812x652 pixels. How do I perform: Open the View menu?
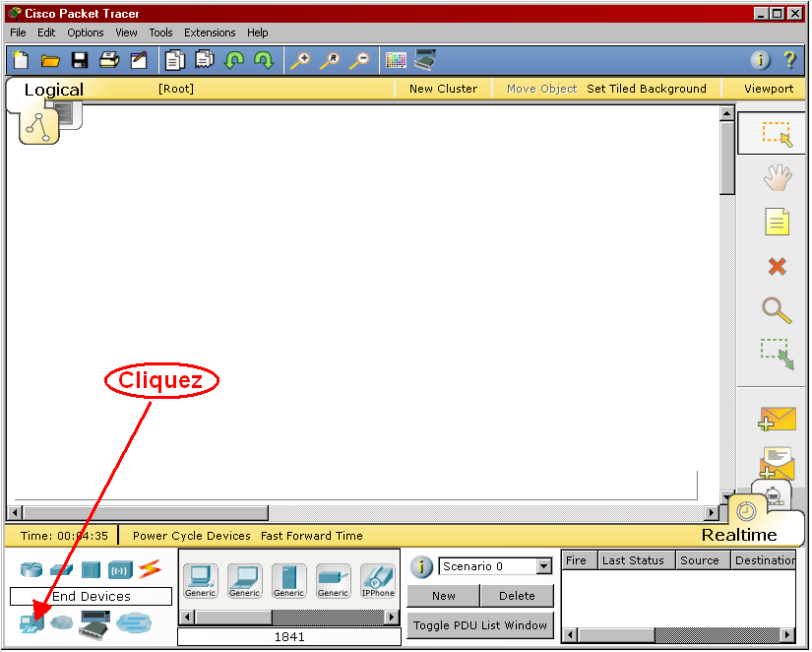(126, 33)
